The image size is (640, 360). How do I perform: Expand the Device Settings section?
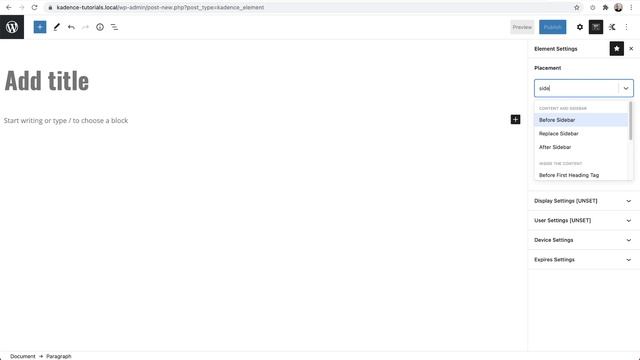[584, 240]
